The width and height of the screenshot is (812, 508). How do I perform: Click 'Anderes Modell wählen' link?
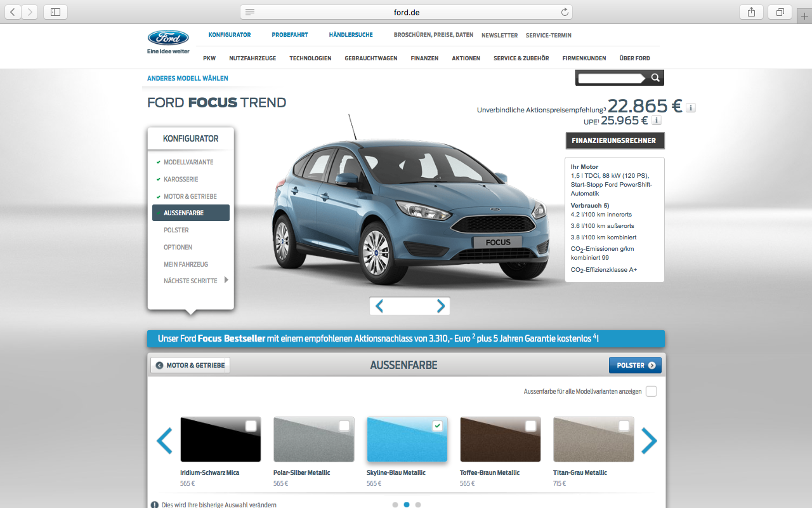point(188,79)
